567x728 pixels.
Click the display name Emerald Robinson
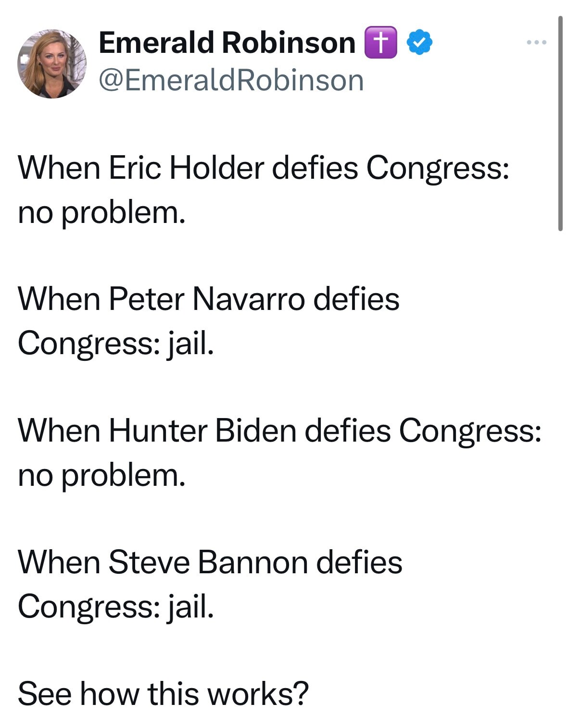click(227, 42)
